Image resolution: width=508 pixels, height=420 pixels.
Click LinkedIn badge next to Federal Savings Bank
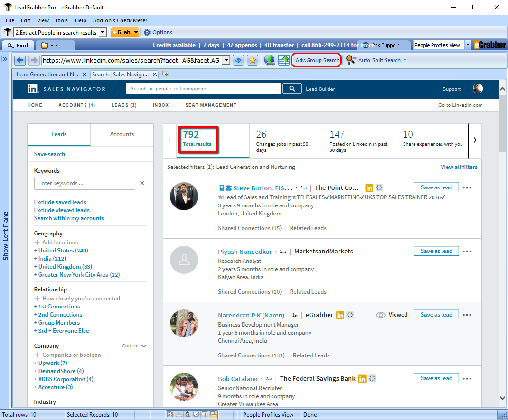[362, 379]
